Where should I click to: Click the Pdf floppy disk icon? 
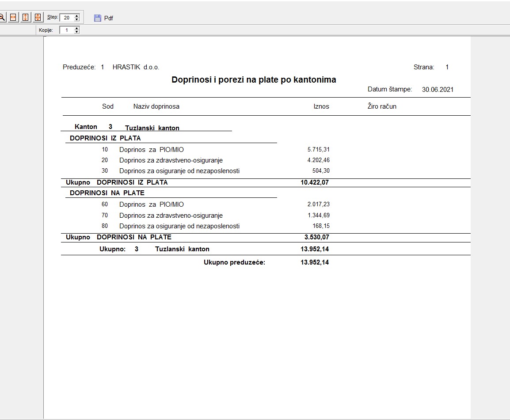(98, 18)
